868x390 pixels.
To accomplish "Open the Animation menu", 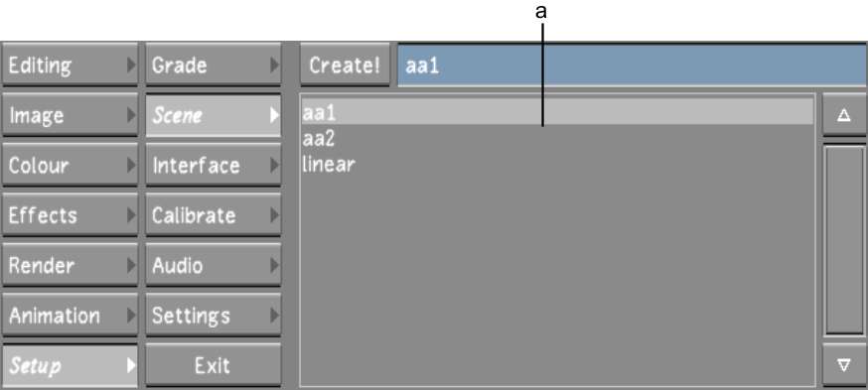I will [x=70, y=316].
